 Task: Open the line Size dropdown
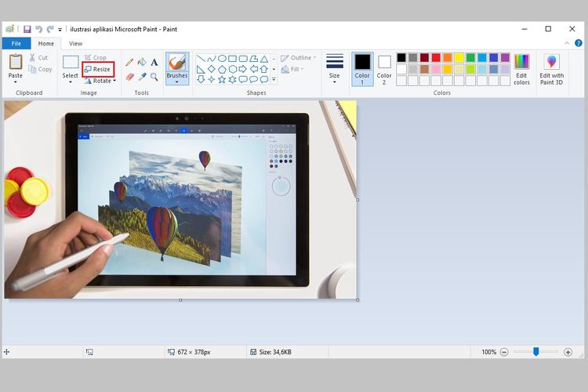[334, 70]
